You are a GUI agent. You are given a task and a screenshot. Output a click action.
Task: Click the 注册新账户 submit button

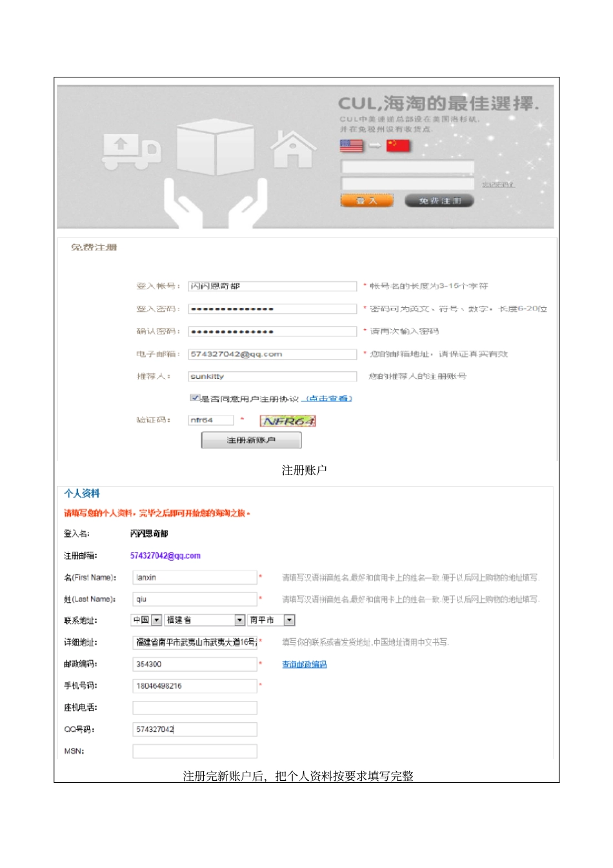click(252, 440)
